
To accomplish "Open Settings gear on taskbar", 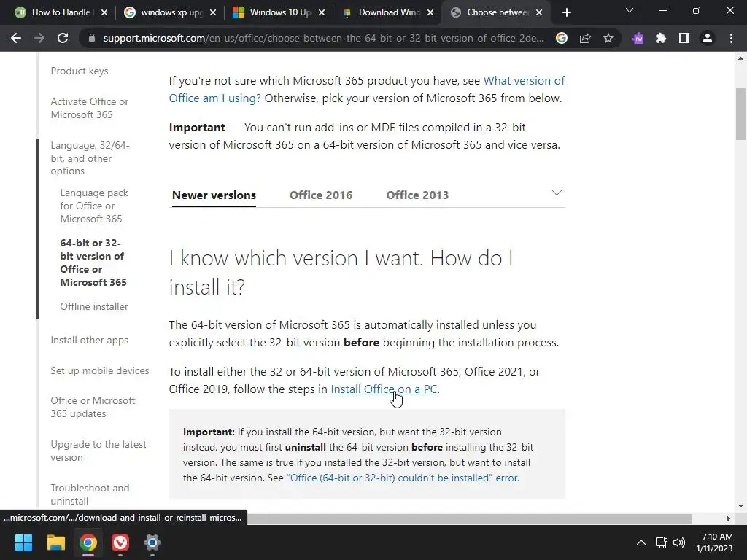I will point(152,542).
